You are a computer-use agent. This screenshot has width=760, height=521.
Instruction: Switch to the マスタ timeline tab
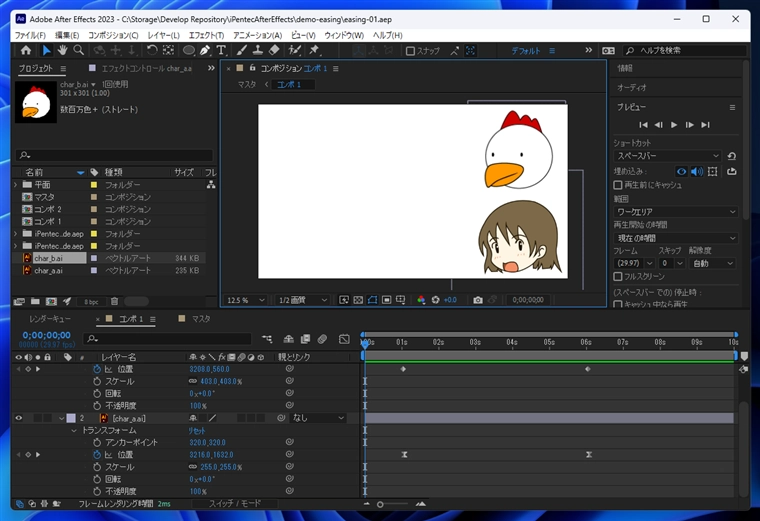(201, 319)
